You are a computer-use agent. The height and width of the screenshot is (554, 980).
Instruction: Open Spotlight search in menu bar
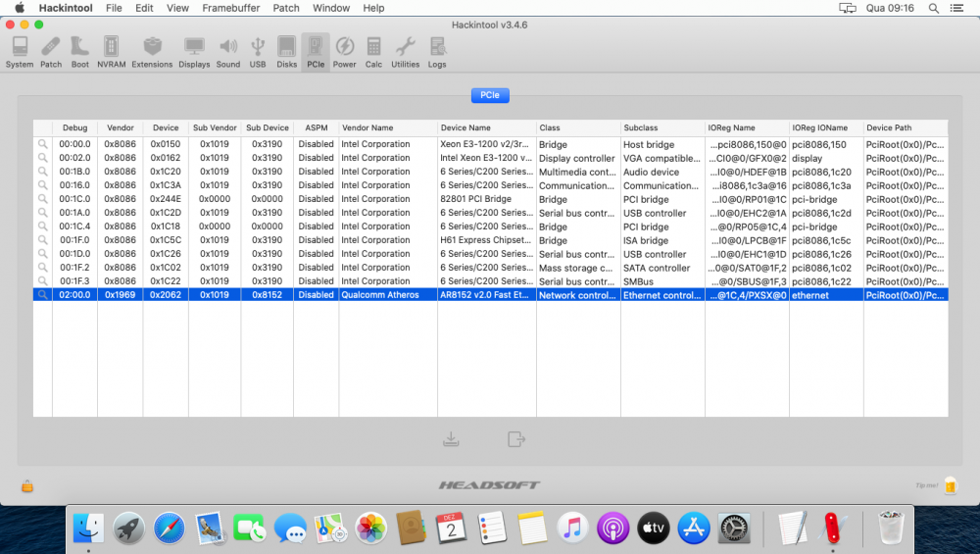click(934, 8)
